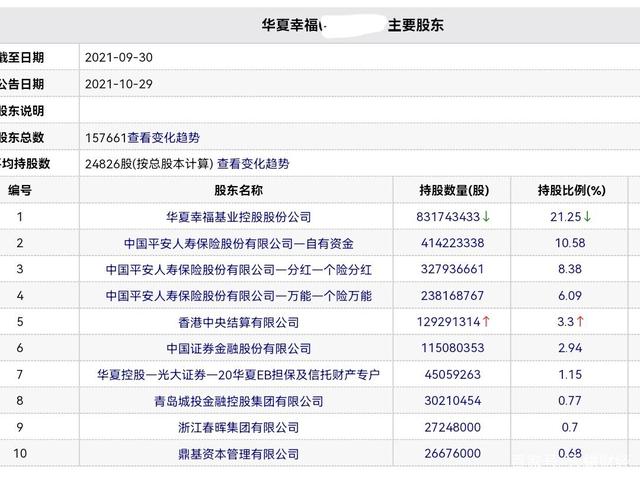
Task: Select the shares value 30210454
Action: [x=453, y=401]
